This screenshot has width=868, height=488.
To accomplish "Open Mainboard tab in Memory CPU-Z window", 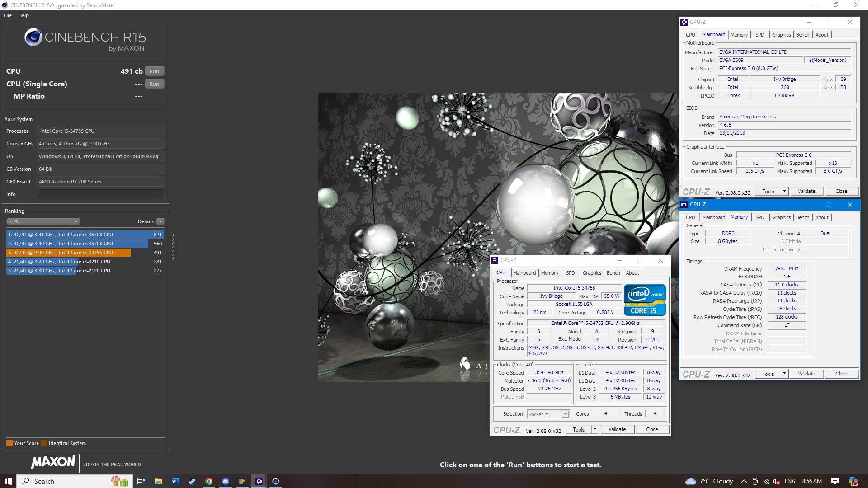I will (714, 217).
